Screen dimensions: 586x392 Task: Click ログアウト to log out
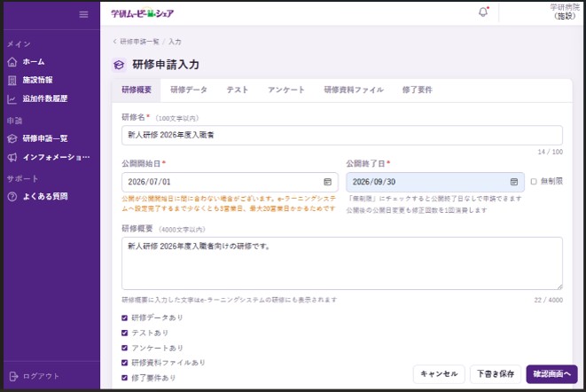click(x=41, y=376)
